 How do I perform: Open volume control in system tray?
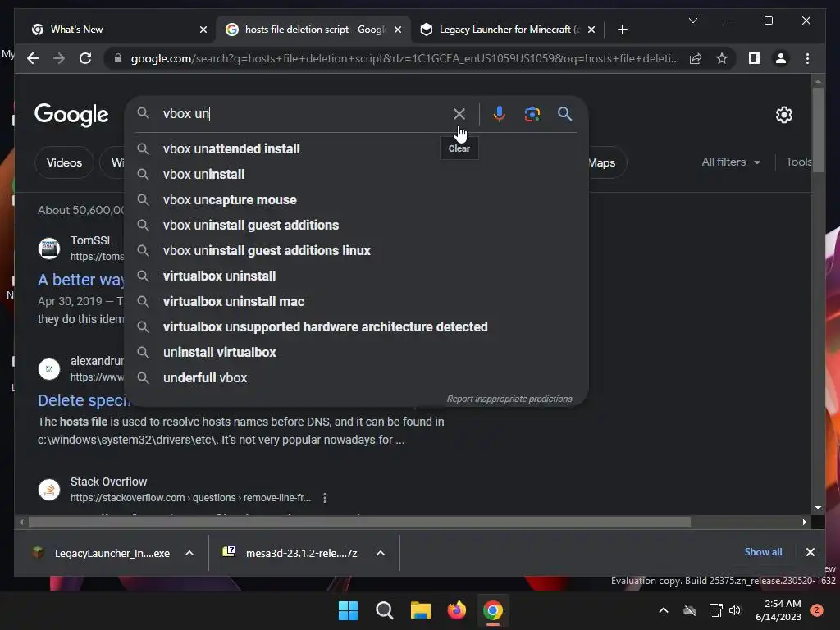(x=735, y=610)
